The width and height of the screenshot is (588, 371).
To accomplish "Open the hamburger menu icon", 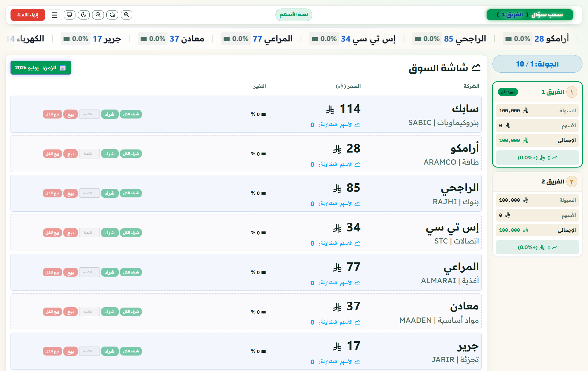I will (54, 15).
